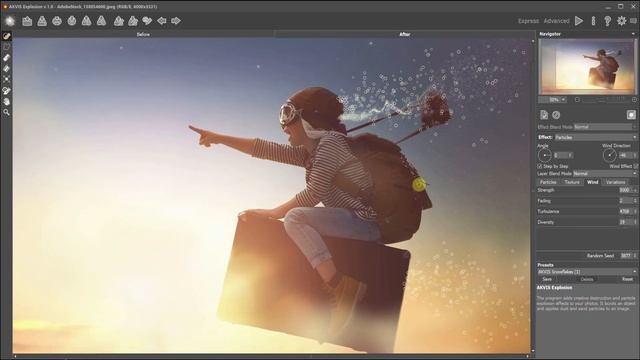Image resolution: width=640 pixels, height=360 pixels.
Task: Open the Effect Blend Mode dropdown
Action: pyautogui.click(x=605, y=127)
